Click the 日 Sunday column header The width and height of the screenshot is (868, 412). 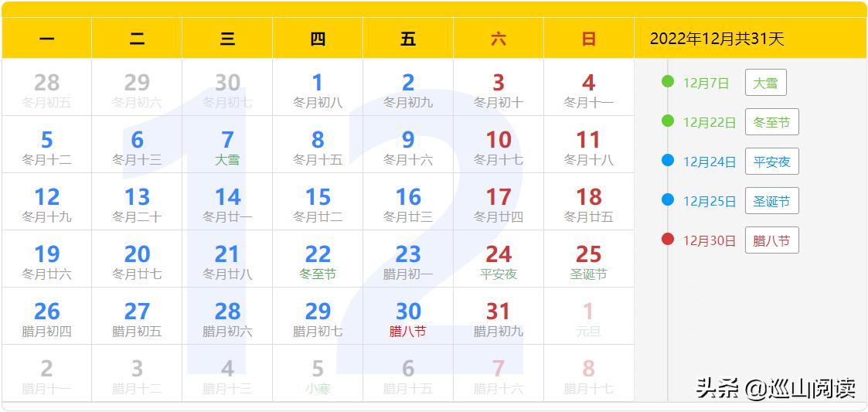(588, 38)
